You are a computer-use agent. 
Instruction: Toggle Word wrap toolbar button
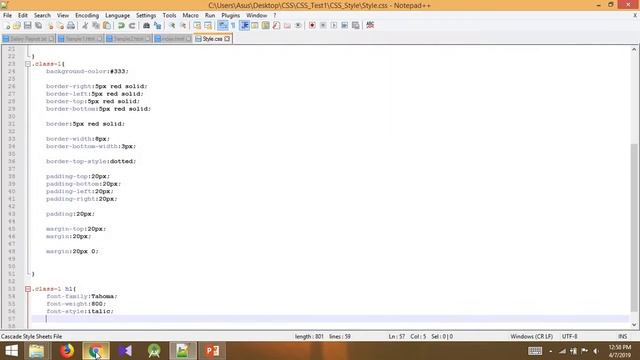(222, 25)
